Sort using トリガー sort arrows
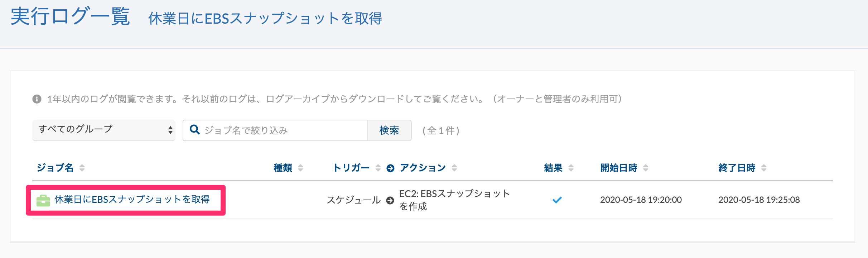The image size is (868, 258). (378, 168)
